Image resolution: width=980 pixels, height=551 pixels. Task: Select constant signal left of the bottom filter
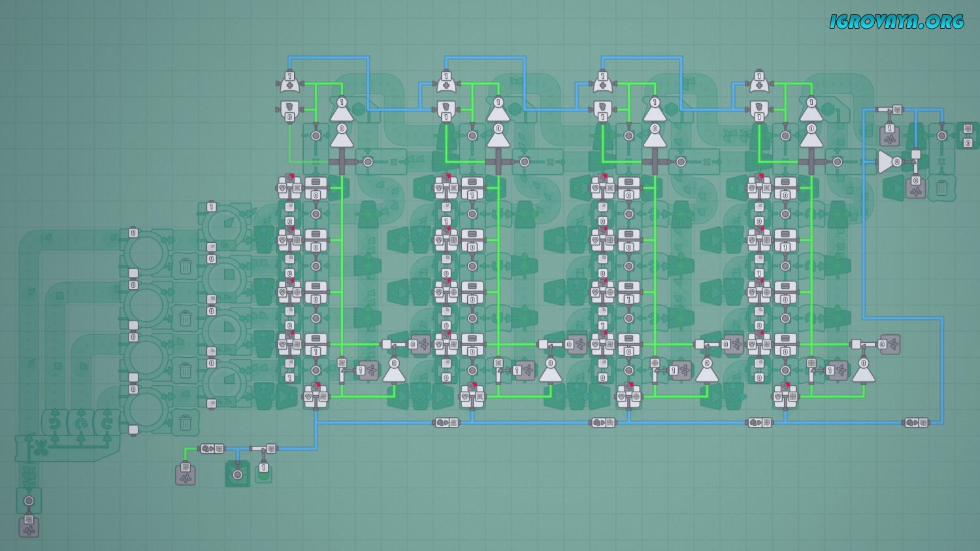tap(186, 474)
